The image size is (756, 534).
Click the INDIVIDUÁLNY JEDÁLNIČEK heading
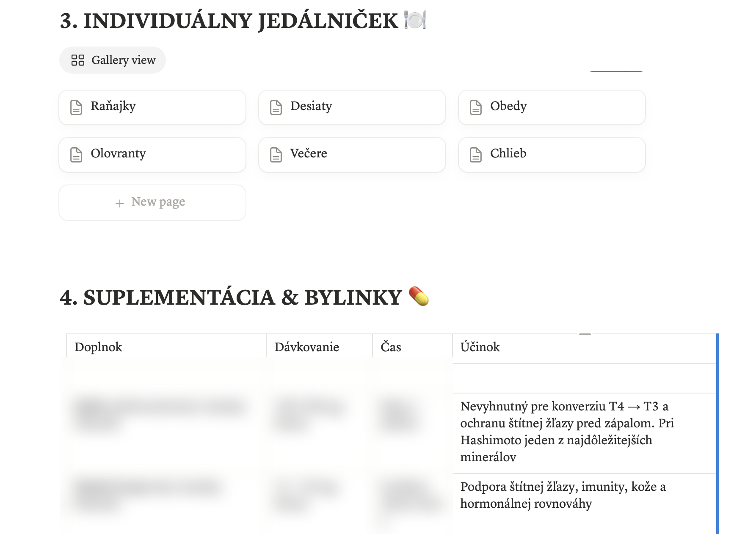click(229, 21)
